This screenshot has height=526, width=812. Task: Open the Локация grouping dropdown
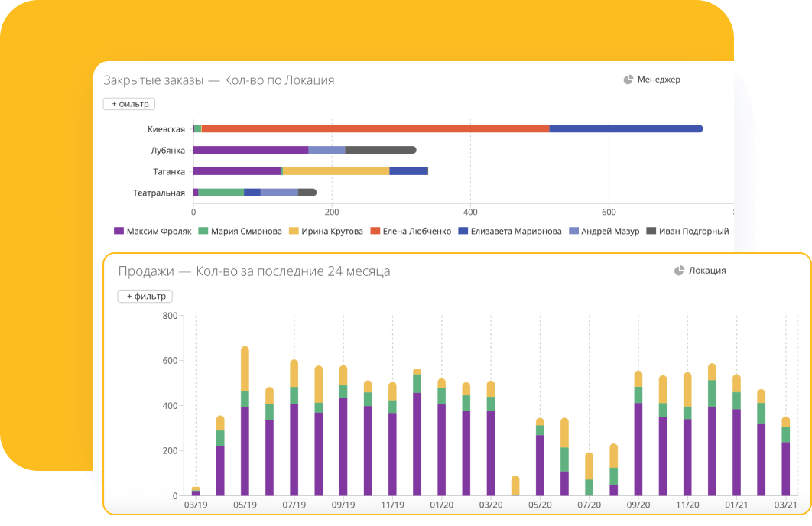[x=707, y=271]
